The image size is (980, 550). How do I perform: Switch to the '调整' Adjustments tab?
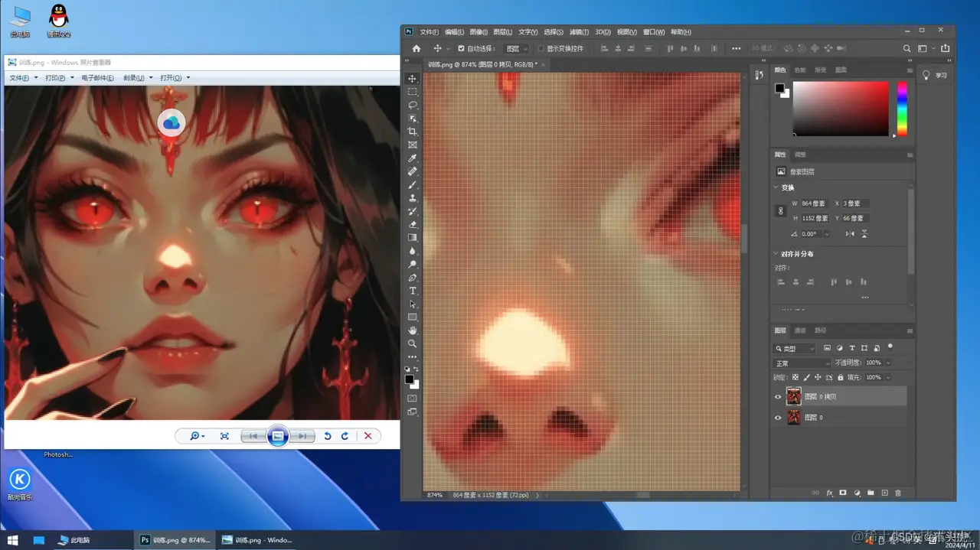click(x=800, y=155)
